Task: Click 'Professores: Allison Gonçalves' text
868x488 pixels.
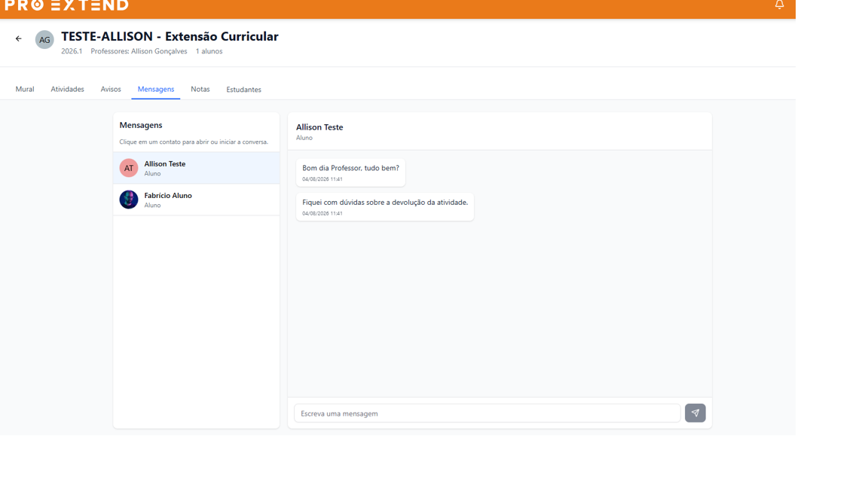Action: 139,51
